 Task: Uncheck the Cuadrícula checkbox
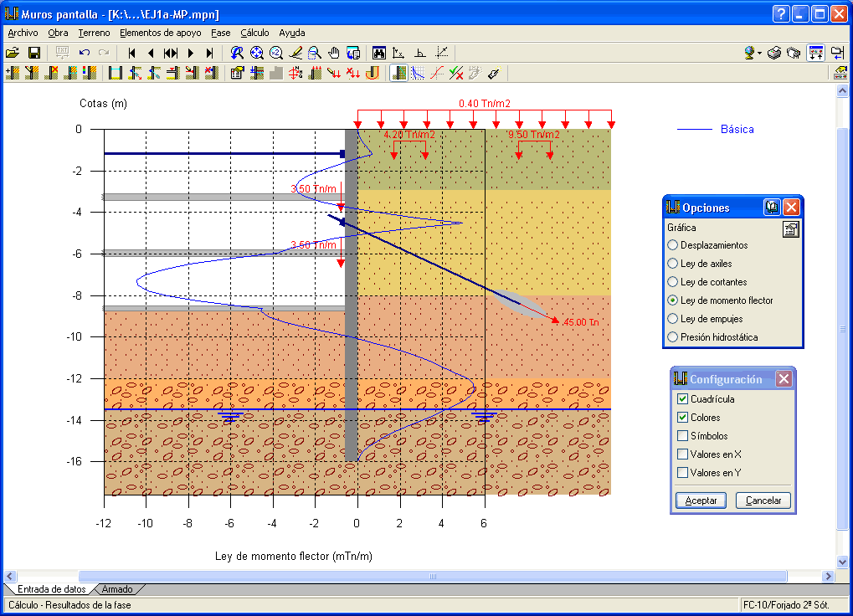(x=683, y=399)
